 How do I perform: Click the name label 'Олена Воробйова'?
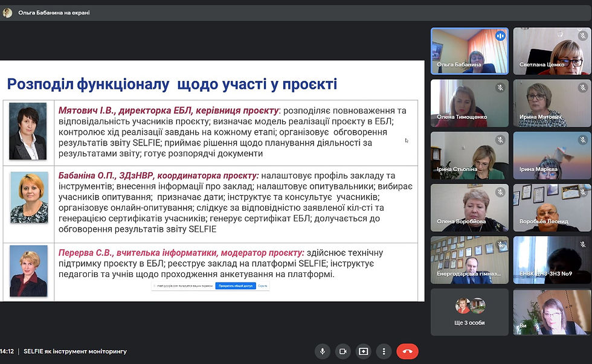[x=462, y=222]
